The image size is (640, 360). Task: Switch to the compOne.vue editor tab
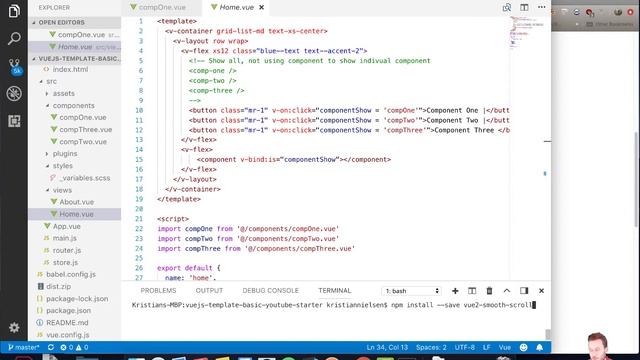(162, 7)
